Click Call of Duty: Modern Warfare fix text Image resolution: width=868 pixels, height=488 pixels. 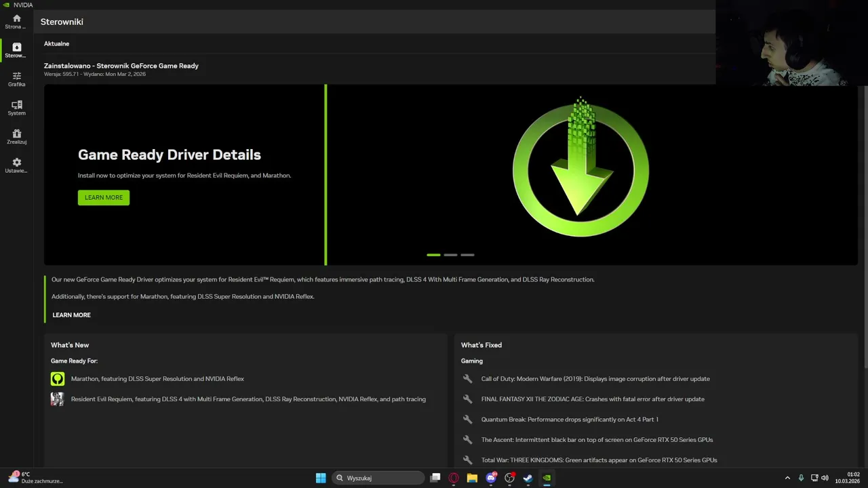pos(595,379)
